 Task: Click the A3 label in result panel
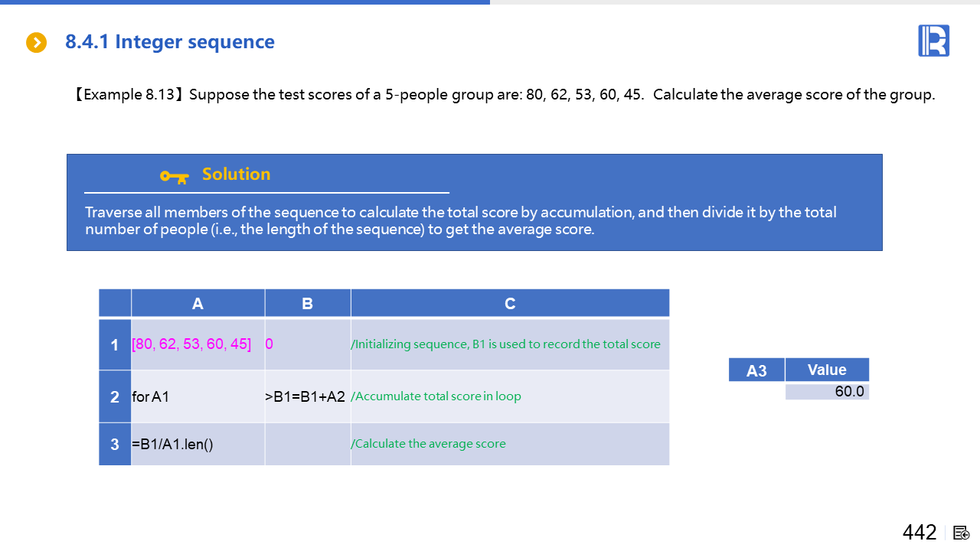click(756, 371)
